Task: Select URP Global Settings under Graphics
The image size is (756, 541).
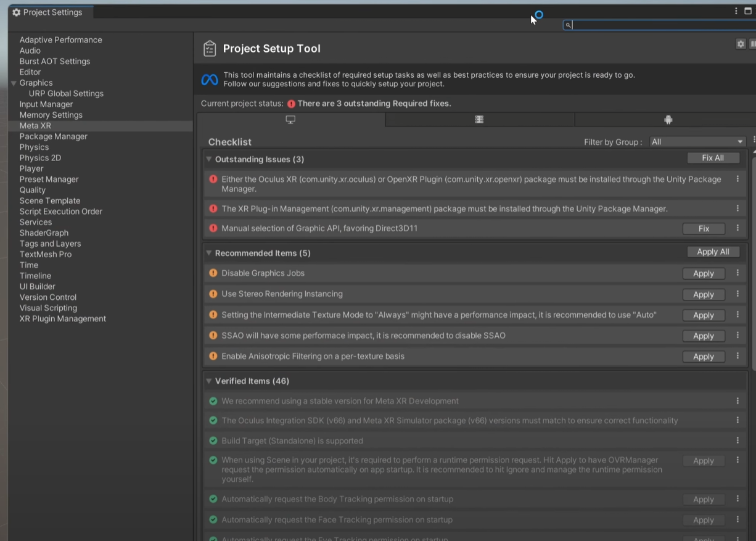Action: coord(66,94)
